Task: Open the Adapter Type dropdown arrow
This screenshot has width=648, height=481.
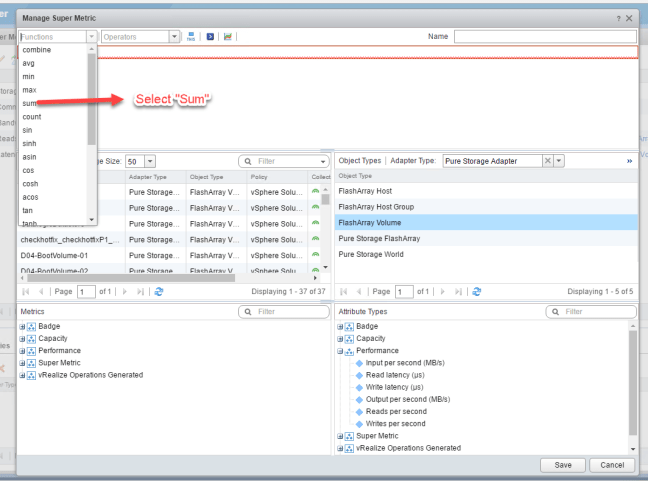Action: coord(562,160)
